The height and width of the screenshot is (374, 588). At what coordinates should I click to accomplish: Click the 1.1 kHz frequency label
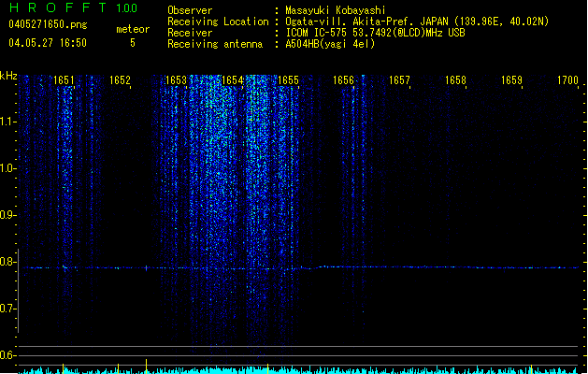coord(7,122)
